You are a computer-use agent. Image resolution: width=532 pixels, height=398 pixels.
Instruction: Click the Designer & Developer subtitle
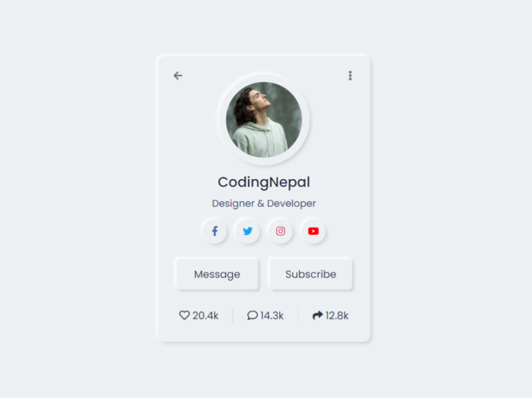click(x=264, y=204)
